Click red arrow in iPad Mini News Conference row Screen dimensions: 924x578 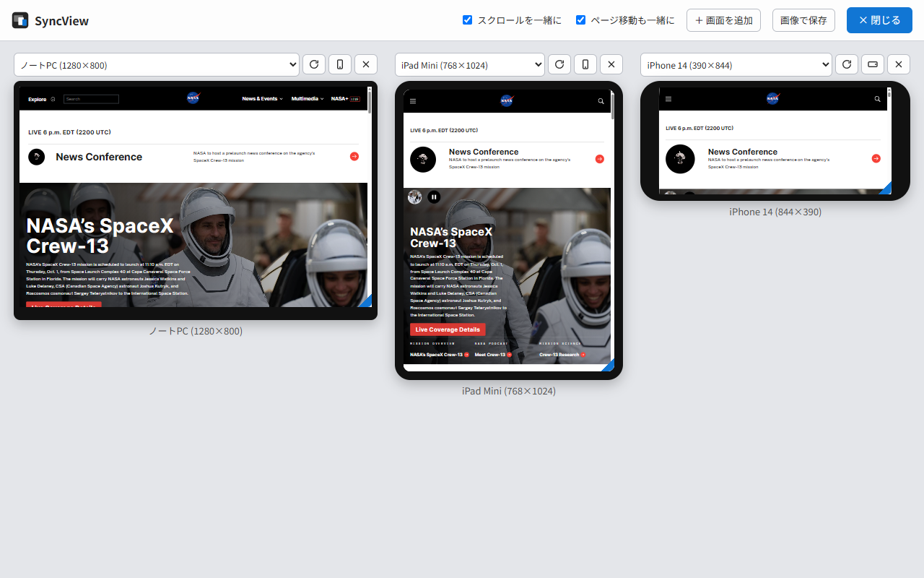[x=600, y=159]
